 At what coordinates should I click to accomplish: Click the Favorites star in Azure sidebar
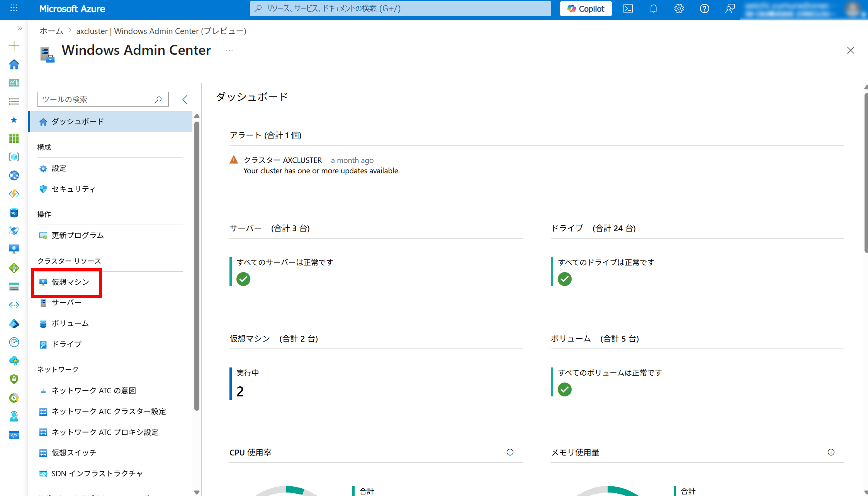[14, 120]
